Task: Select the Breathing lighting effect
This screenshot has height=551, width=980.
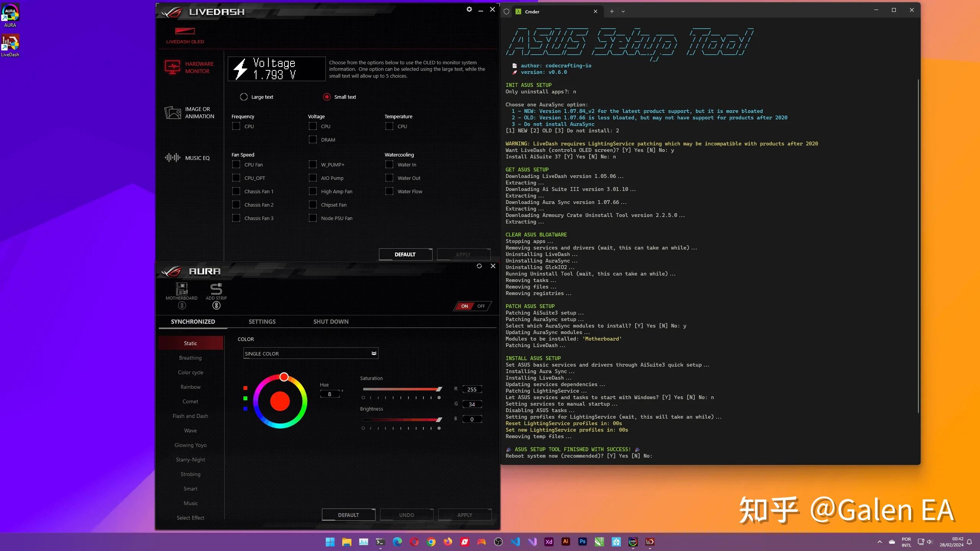Action: coord(190,358)
